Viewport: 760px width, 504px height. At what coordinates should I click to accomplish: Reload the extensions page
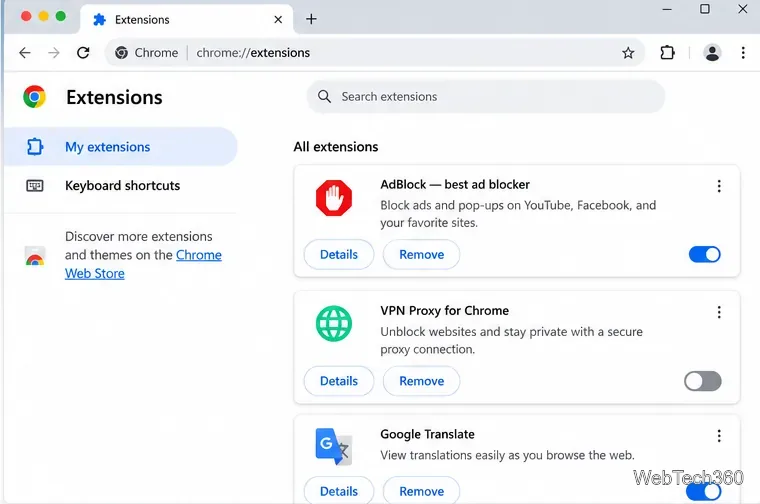(x=83, y=52)
